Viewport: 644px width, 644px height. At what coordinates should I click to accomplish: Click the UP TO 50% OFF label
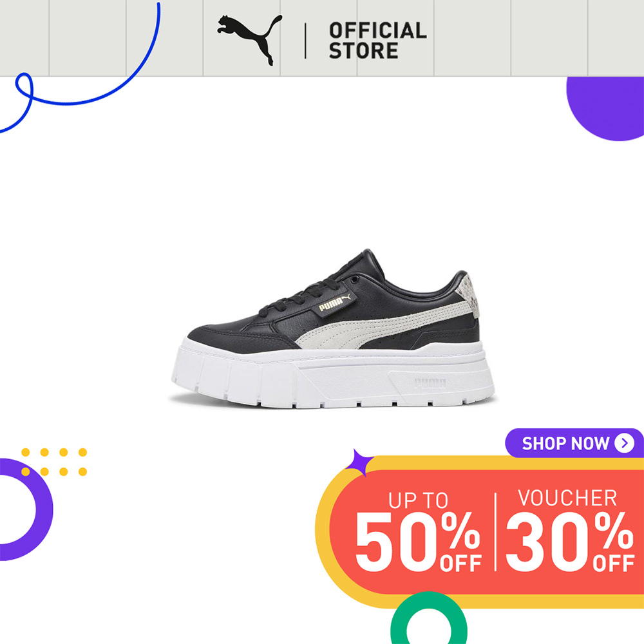(418, 531)
